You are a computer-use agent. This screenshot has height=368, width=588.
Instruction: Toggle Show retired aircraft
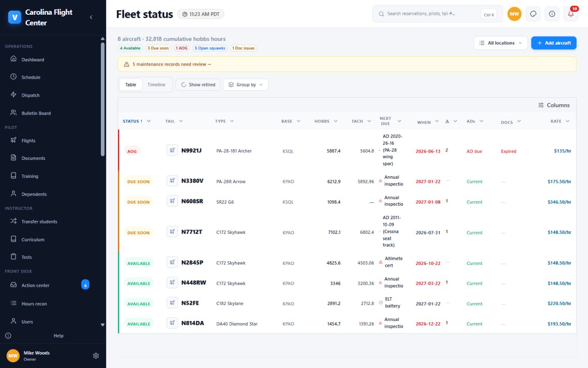point(198,85)
